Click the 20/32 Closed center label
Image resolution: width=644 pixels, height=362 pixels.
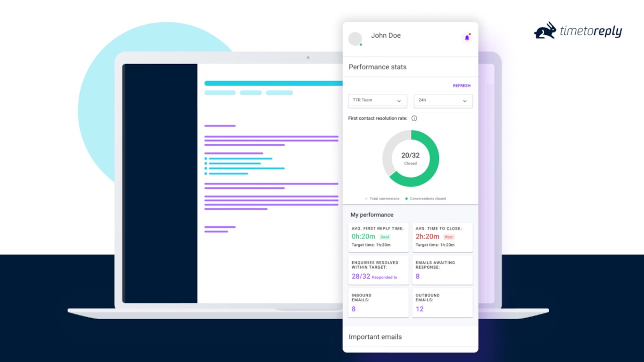(411, 158)
